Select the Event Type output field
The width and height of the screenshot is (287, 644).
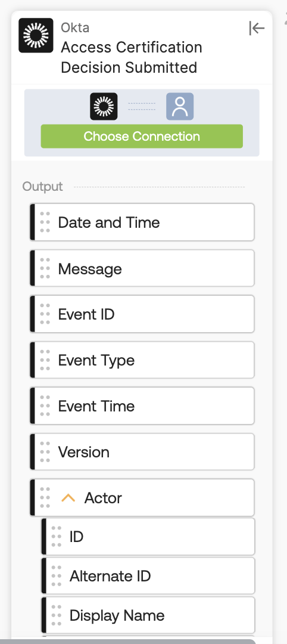click(142, 360)
